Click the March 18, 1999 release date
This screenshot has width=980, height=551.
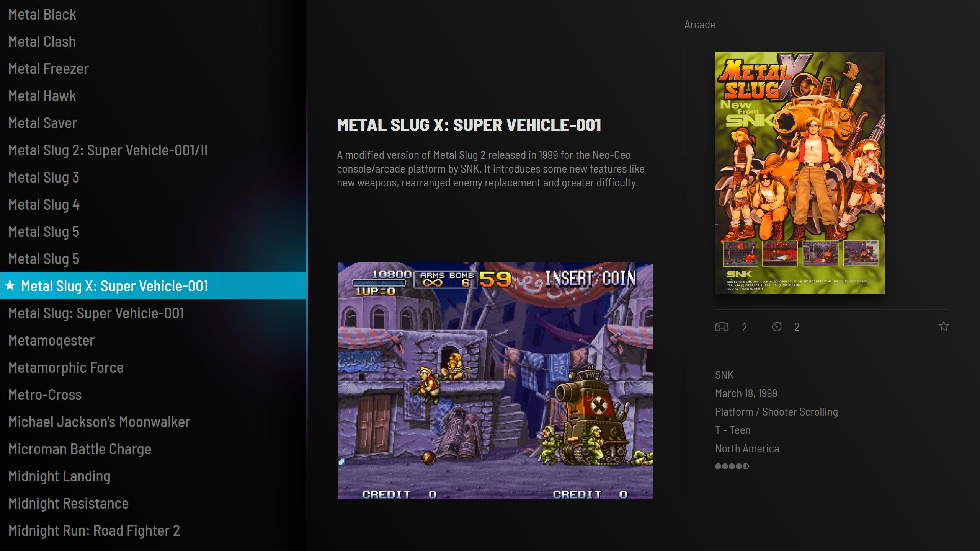746,393
